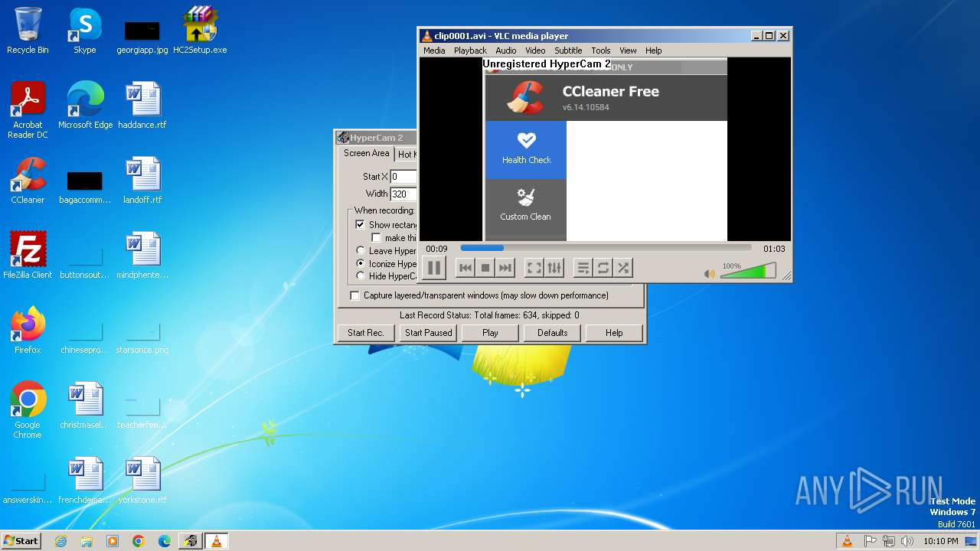Select the Microsoft Edge desktop shortcut
The height and width of the screenshot is (551, 980).
pyautogui.click(x=85, y=106)
